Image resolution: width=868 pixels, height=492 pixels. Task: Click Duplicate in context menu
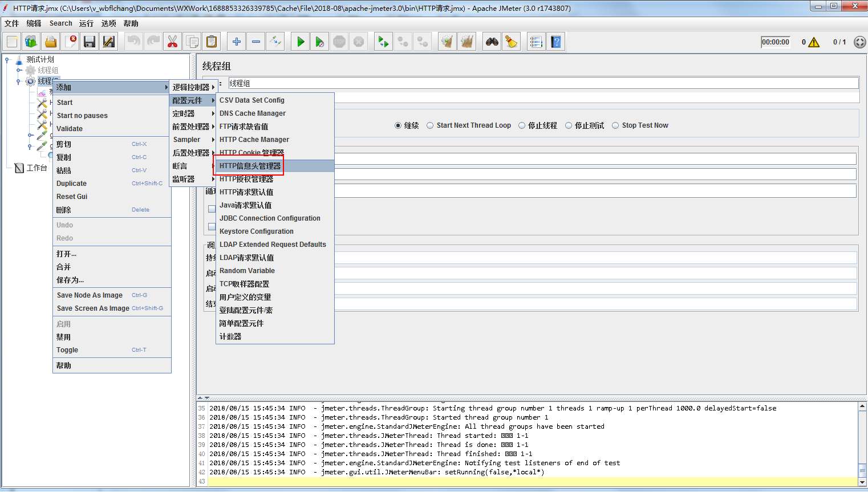point(112,184)
